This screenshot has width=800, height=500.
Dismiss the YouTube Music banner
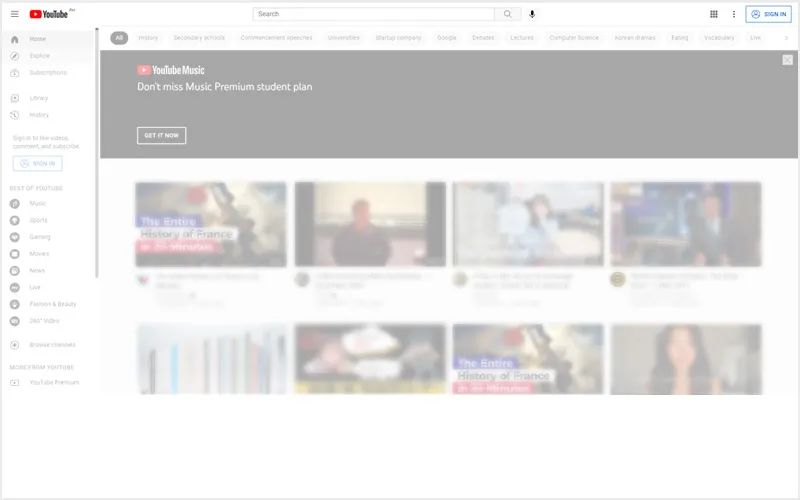pyautogui.click(x=788, y=60)
